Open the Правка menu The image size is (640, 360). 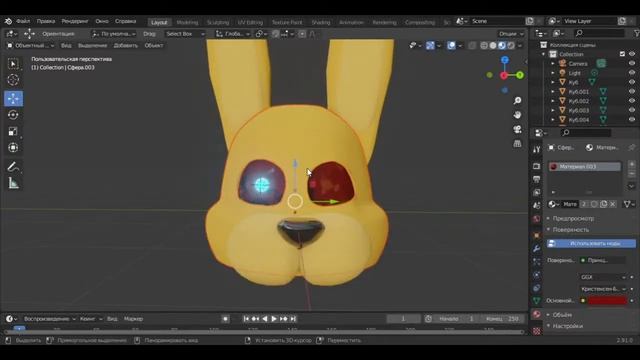(x=46, y=21)
